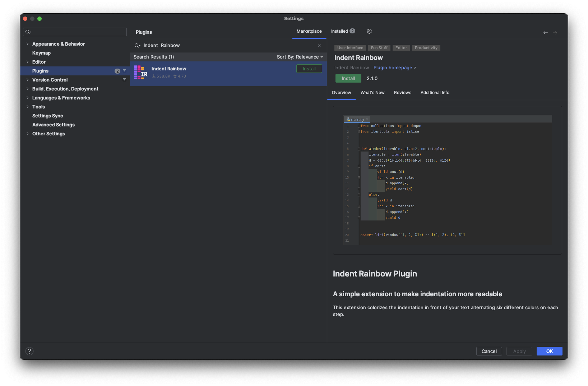Viewport: 588px width, 386px height.
Task: Switch to the Marketplace tab
Action: tap(309, 31)
